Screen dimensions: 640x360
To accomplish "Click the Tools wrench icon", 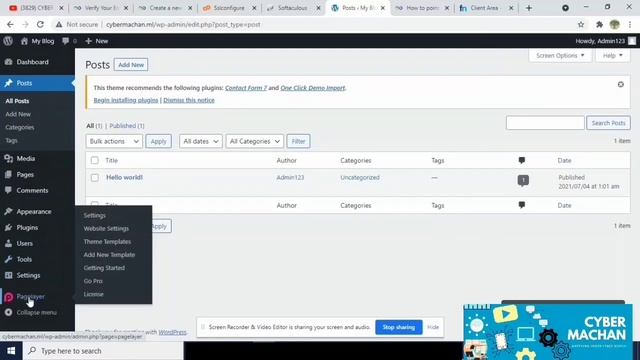I will click(x=9, y=259).
